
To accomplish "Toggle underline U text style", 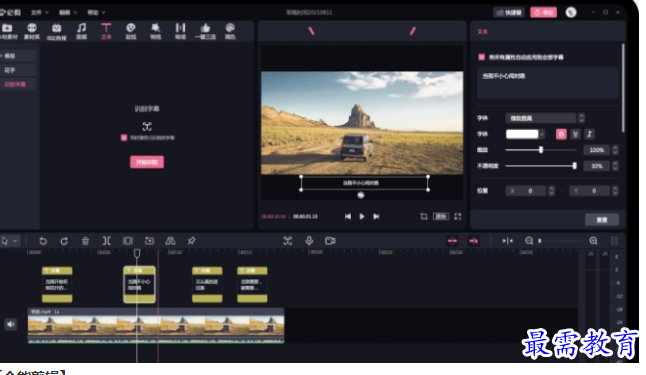I will pos(576,134).
